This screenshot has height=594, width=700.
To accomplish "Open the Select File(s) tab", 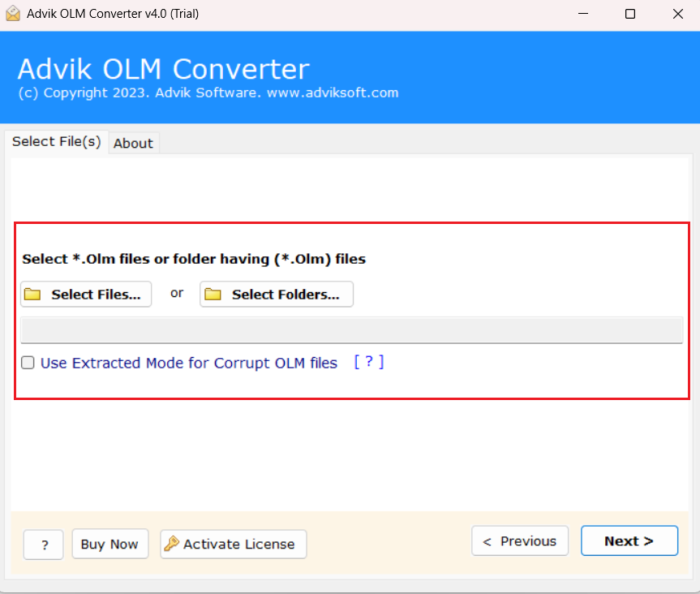I will click(x=56, y=142).
